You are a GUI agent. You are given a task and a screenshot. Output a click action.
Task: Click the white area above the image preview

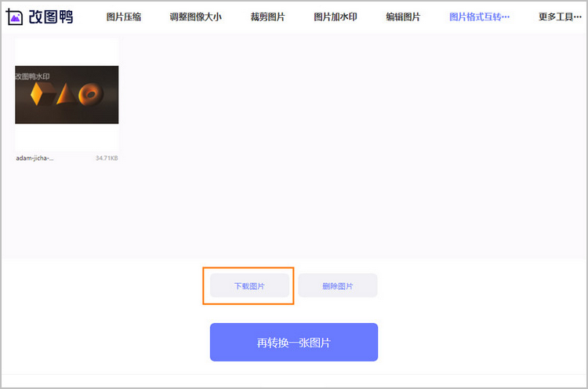pos(67,51)
